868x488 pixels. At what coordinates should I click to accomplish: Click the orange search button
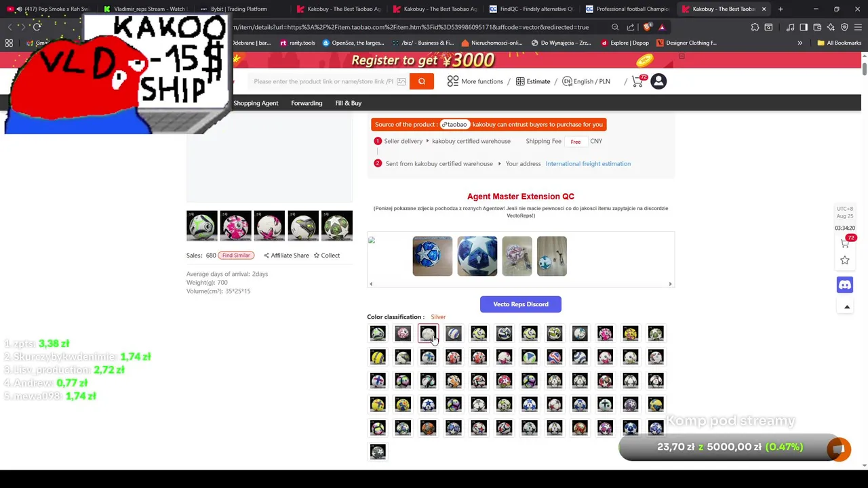tap(421, 81)
